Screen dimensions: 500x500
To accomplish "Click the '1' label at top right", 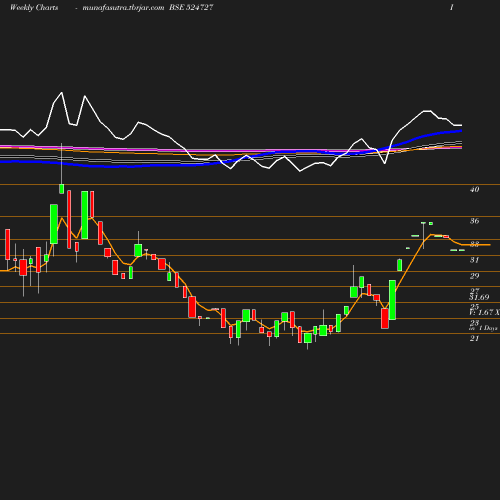I will [452, 7].
